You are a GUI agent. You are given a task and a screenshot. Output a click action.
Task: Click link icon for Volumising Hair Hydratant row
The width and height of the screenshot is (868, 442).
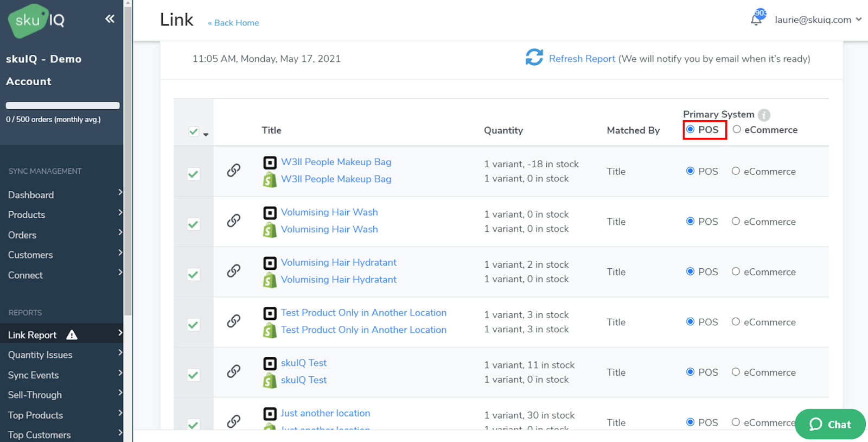(234, 271)
